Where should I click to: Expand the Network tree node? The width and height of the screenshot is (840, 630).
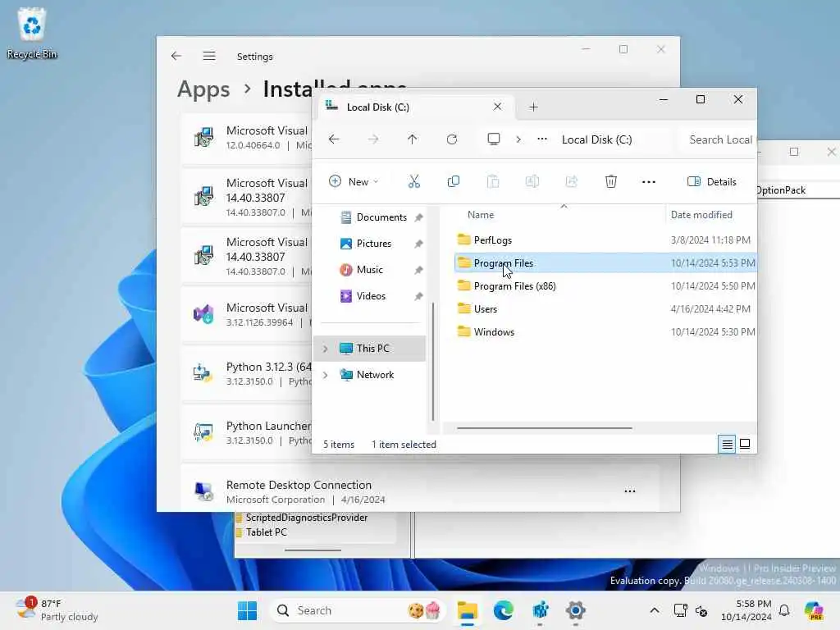click(x=325, y=375)
